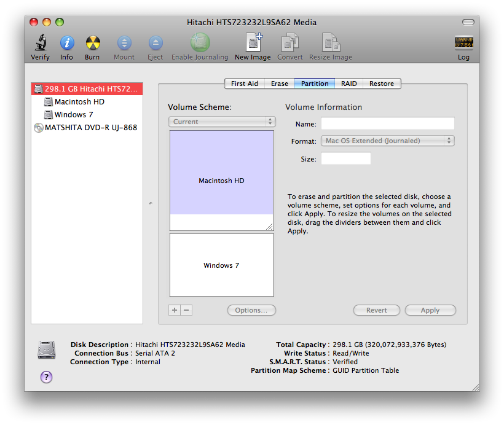Click the volume Name text field

point(388,123)
